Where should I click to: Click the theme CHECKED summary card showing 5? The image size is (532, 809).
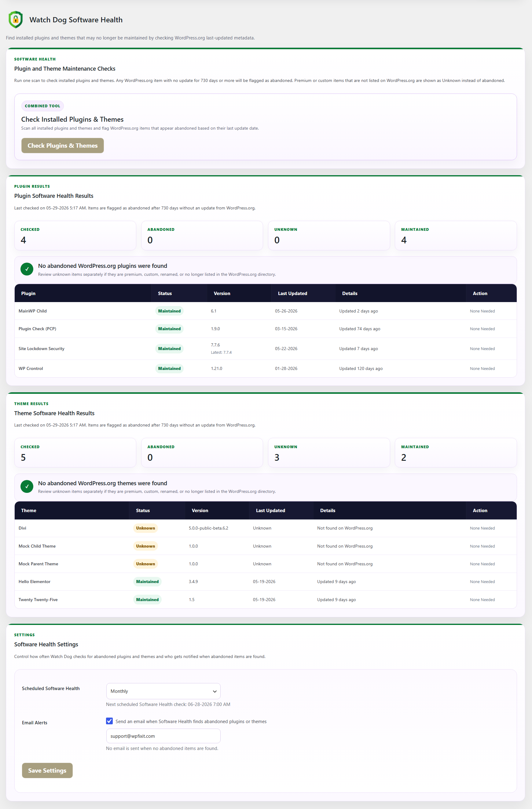pyautogui.click(x=75, y=453)
